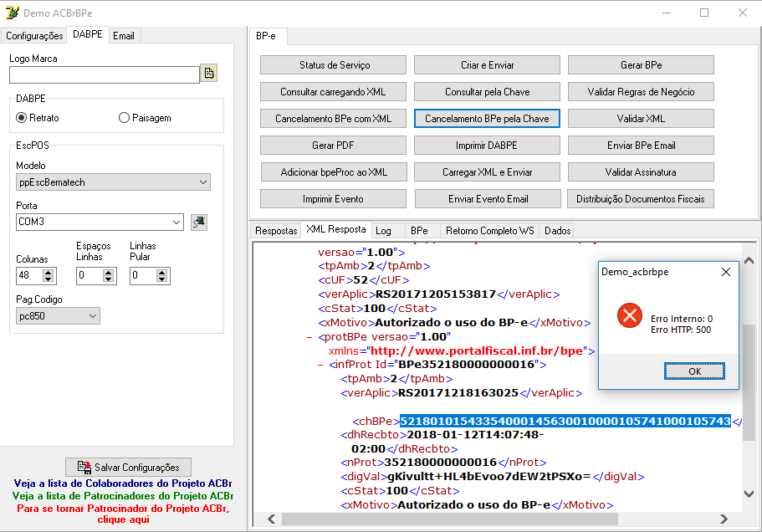The image size is (762, 532).
Task: Click the Colunas number field showing 48
Action: 29,275
